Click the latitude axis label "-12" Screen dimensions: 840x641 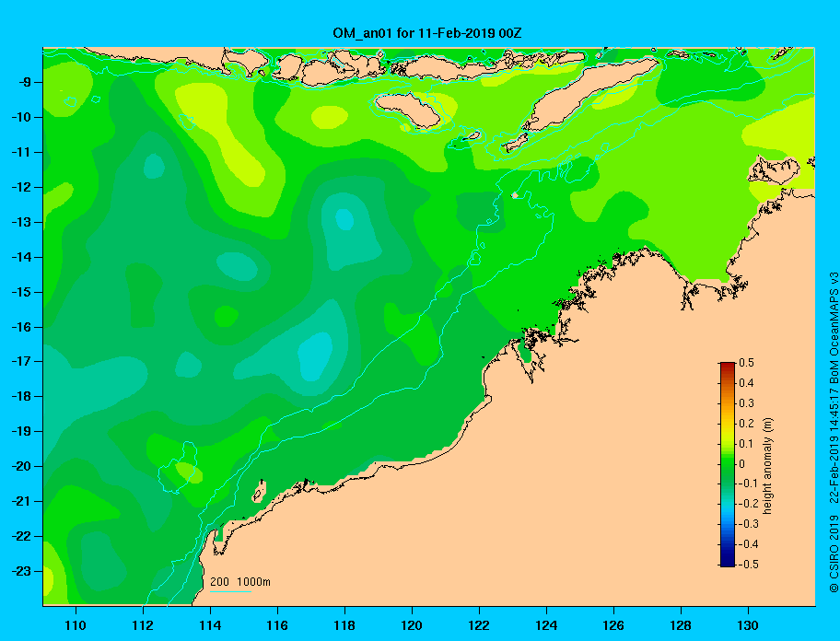click(21, 187)
